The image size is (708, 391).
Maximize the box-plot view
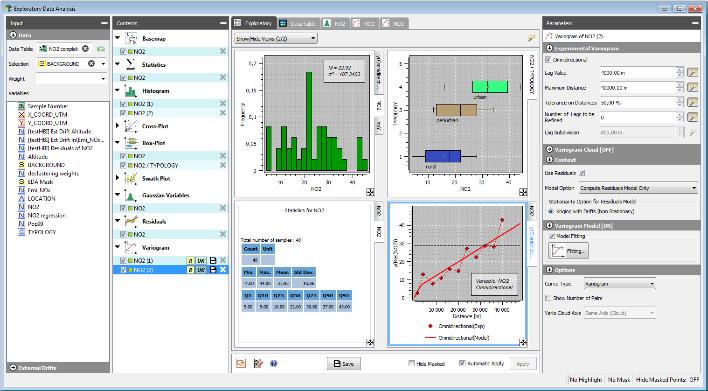(523, 192)
